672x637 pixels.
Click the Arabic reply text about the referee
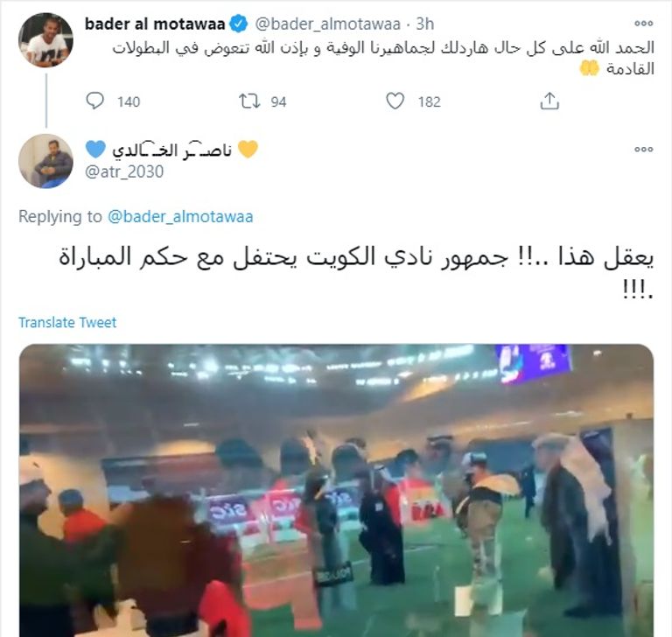pyautogui.click(x=356, y=273)
